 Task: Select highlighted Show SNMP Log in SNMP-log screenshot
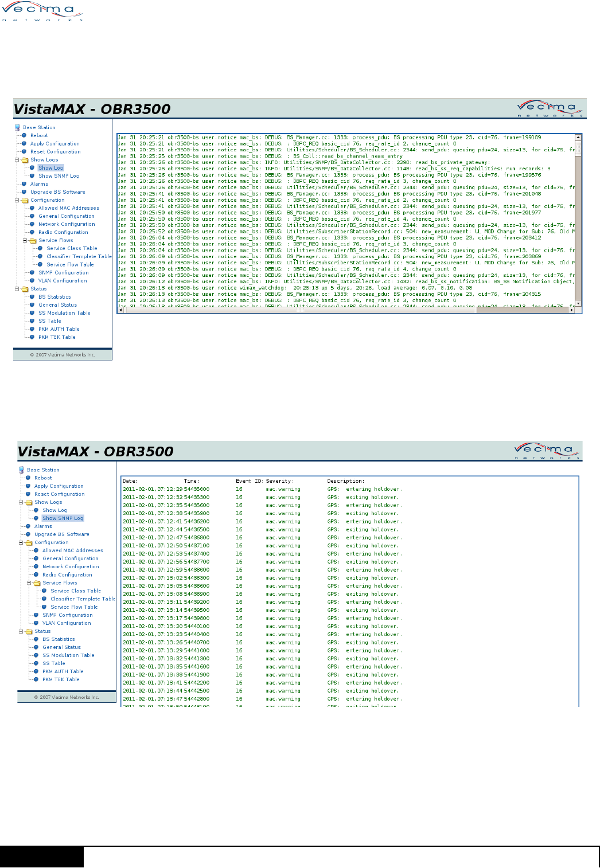(x=63, y=518)
